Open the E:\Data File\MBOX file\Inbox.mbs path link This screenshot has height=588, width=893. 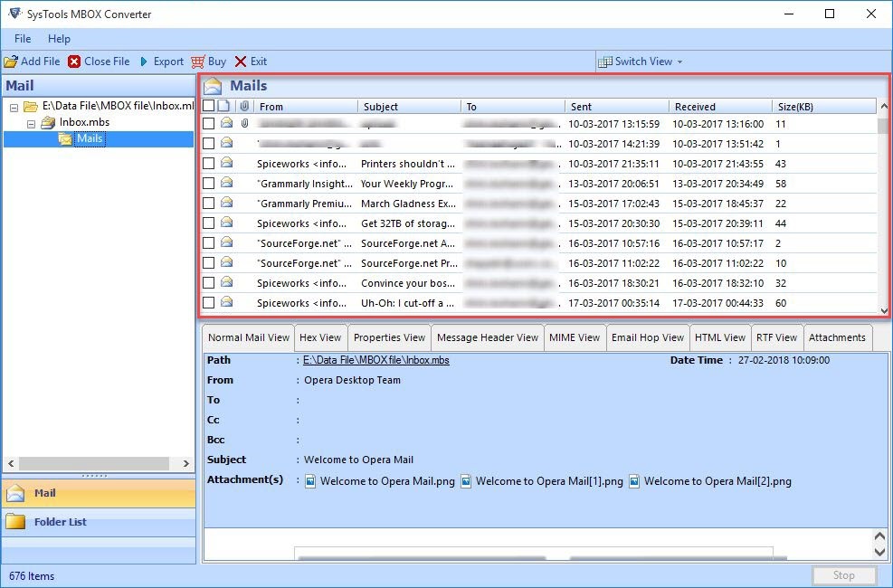[x=375, y=360]
